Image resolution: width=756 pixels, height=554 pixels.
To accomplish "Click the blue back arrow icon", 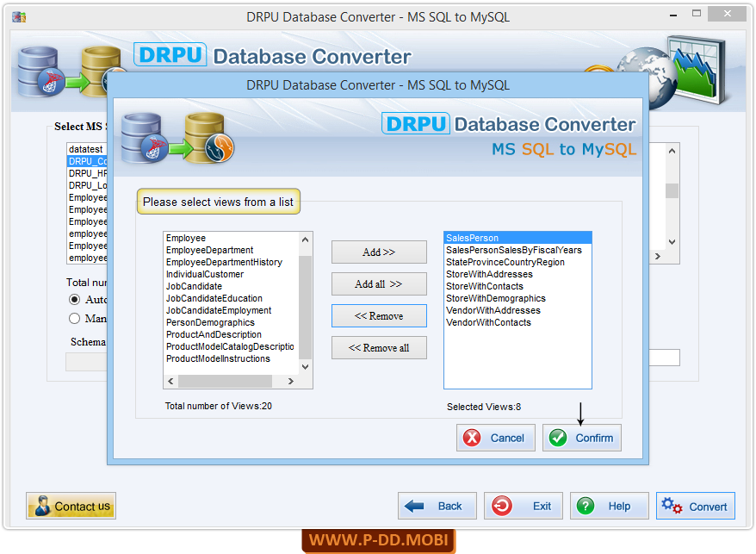I will tap(413, 506).
